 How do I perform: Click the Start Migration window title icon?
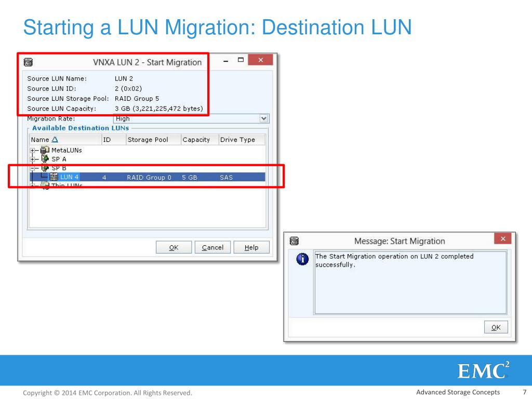[x=28, y=62]
